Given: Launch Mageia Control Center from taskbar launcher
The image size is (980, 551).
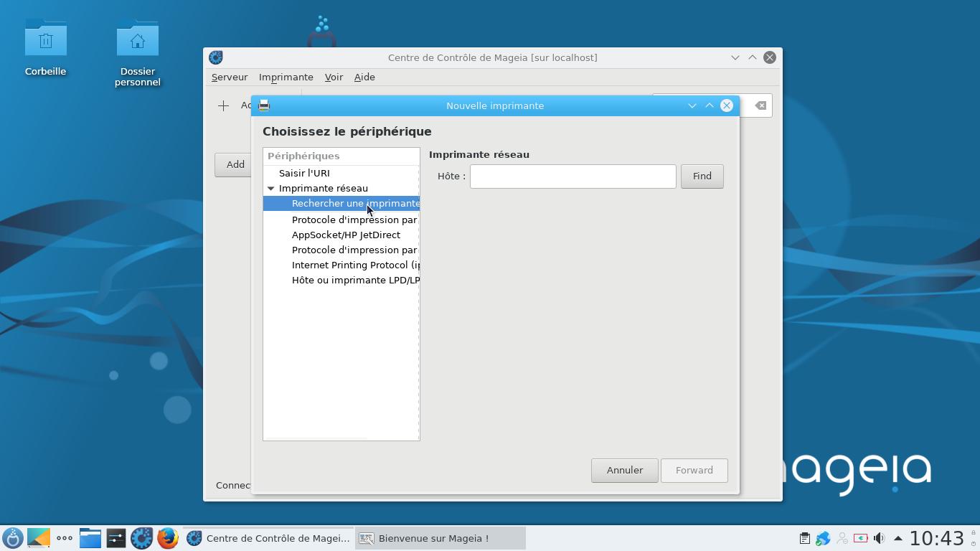Looking at the screenshot, I should click(142, 538).
